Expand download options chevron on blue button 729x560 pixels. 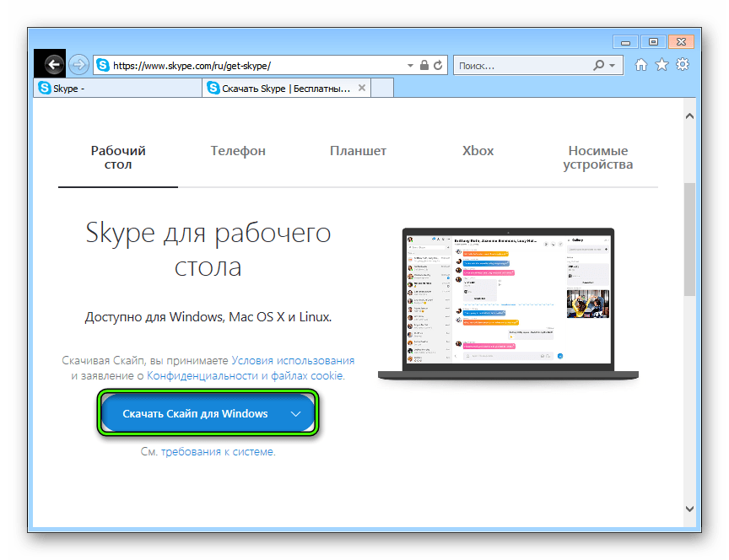pyautogui.click(x=295, y=413)
